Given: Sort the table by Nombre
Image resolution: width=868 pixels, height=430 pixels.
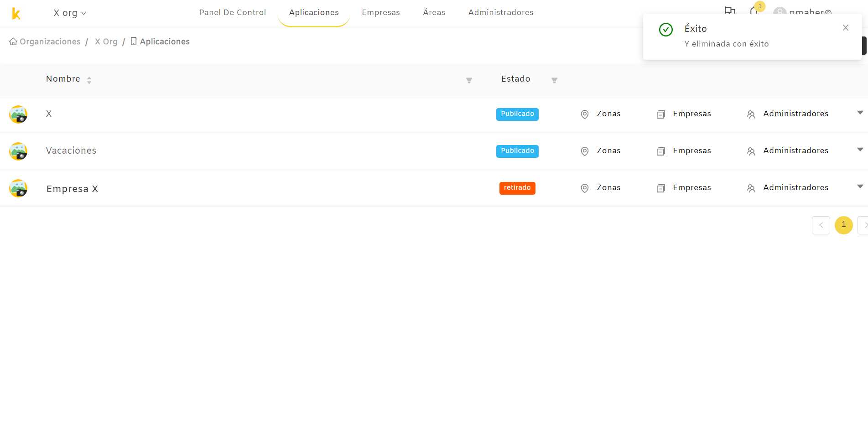Looking at the screenshot, I should [x=89, y=80].
